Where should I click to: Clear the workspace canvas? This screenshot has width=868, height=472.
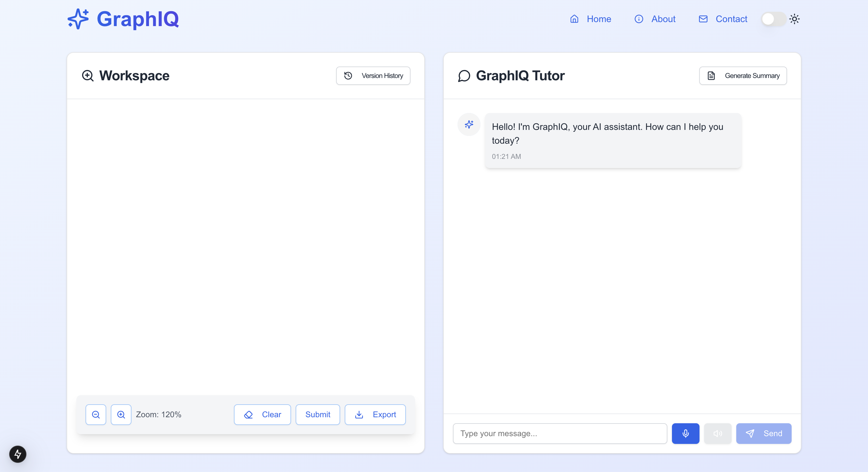pos(262,414)
